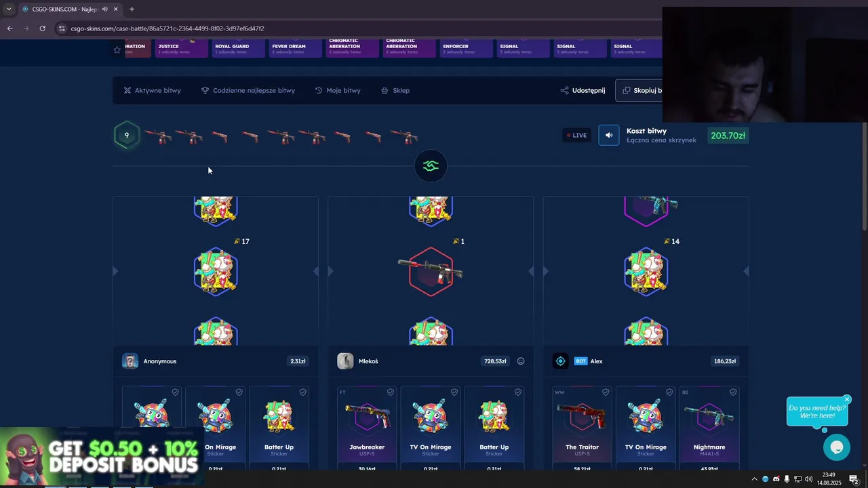
Task: Click the BOT badge beside Alex
Action: [x=580, y=361]
